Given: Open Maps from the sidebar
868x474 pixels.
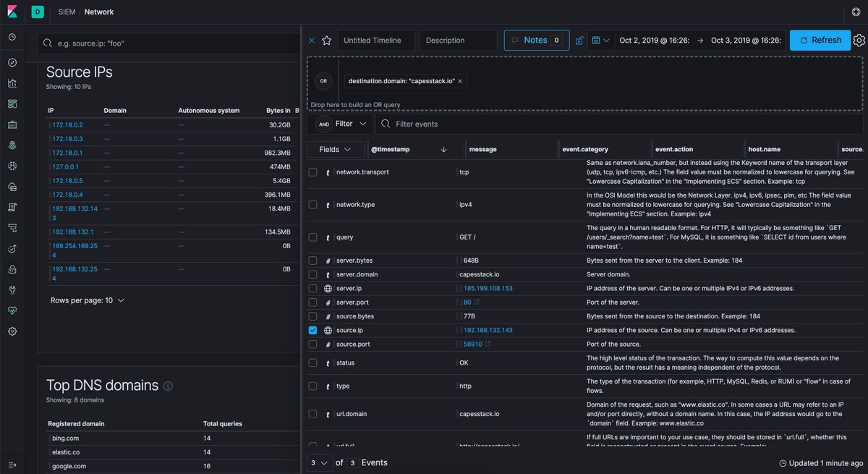Looking at the screenshot, I should [x=12, y=145].
